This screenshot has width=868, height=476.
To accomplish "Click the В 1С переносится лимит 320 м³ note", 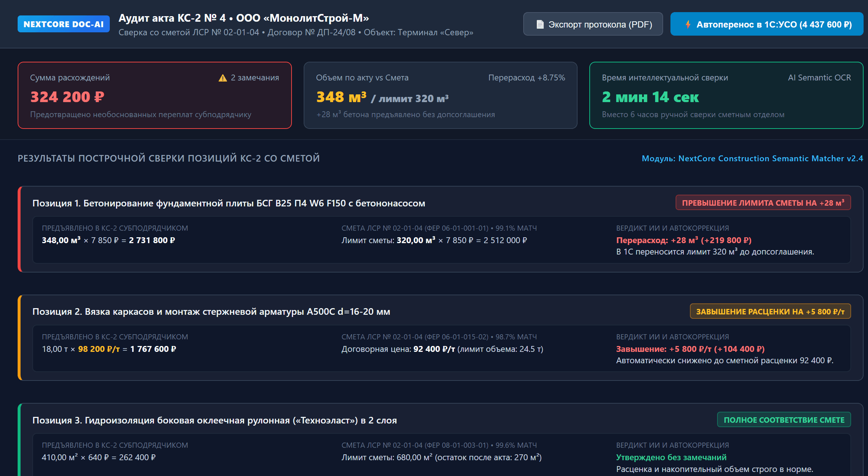I will point(715,252).
